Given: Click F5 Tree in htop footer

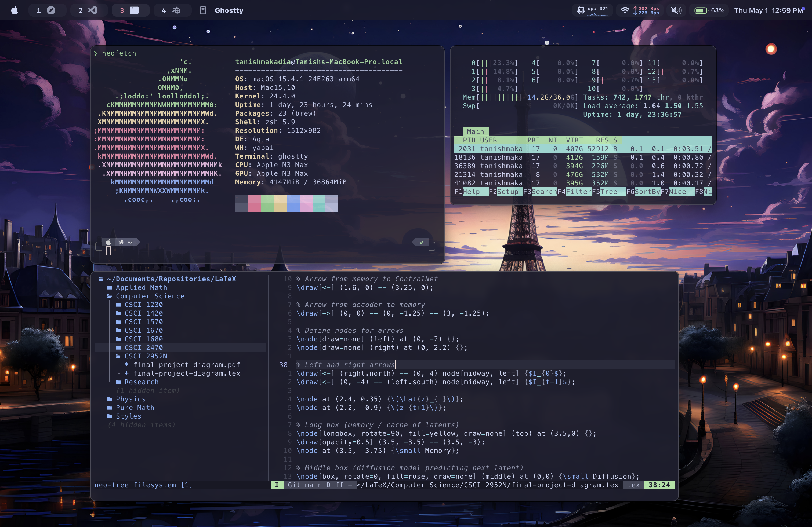Looking at the screenshot, I should pyautogui.click(x=609, y=192).
